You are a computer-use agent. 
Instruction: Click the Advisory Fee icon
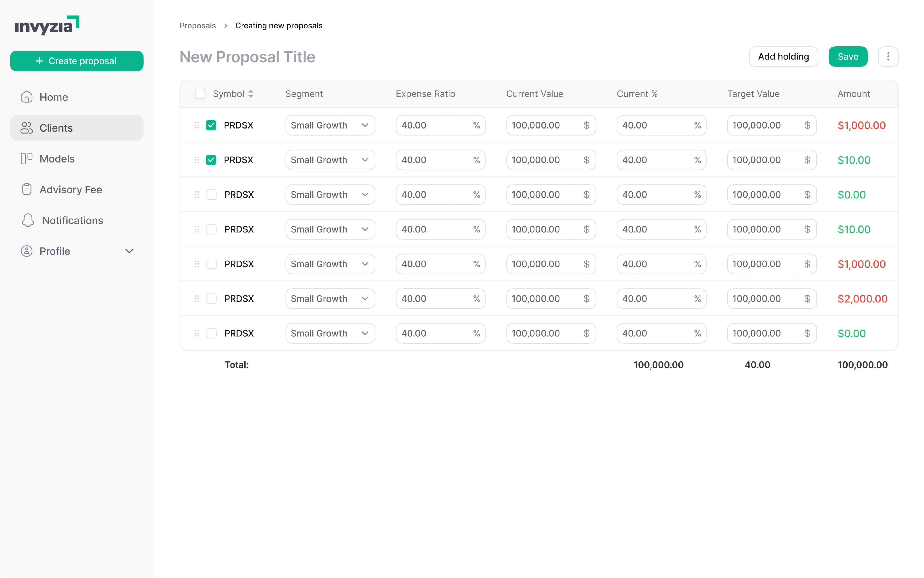[26, 189]
